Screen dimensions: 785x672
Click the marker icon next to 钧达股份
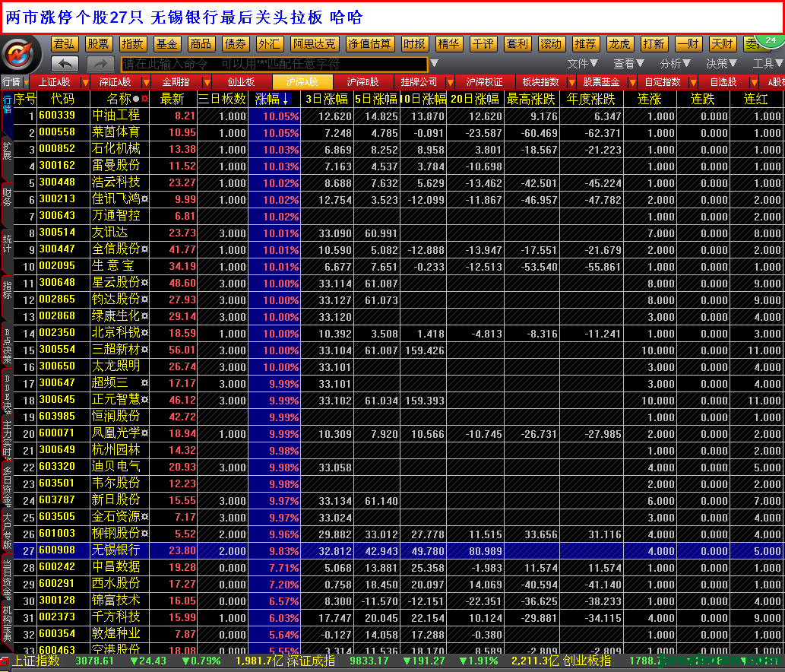coord(144,299)
